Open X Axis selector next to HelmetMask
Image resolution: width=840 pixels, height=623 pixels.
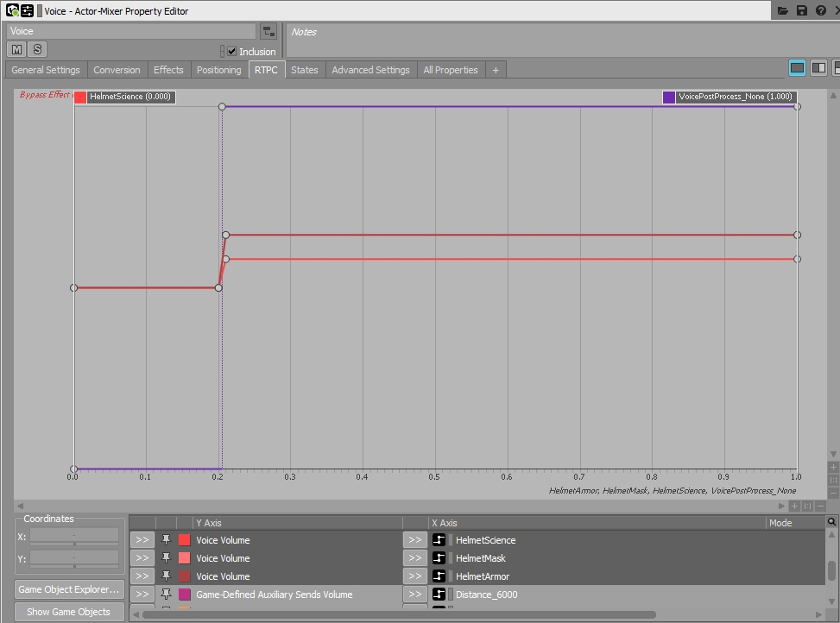click(x=415, y=558)
